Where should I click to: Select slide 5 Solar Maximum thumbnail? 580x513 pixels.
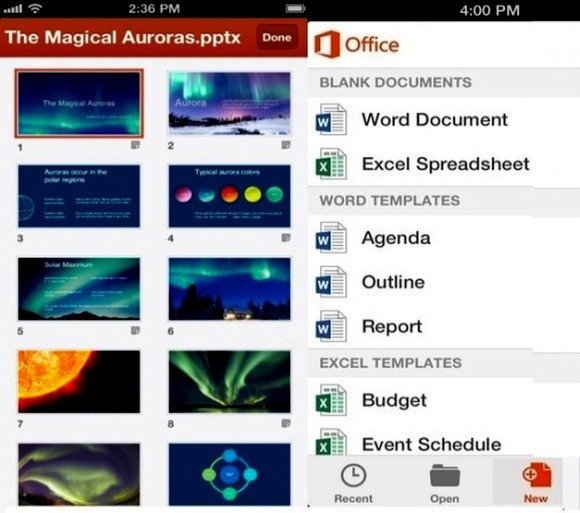[79, 289]
